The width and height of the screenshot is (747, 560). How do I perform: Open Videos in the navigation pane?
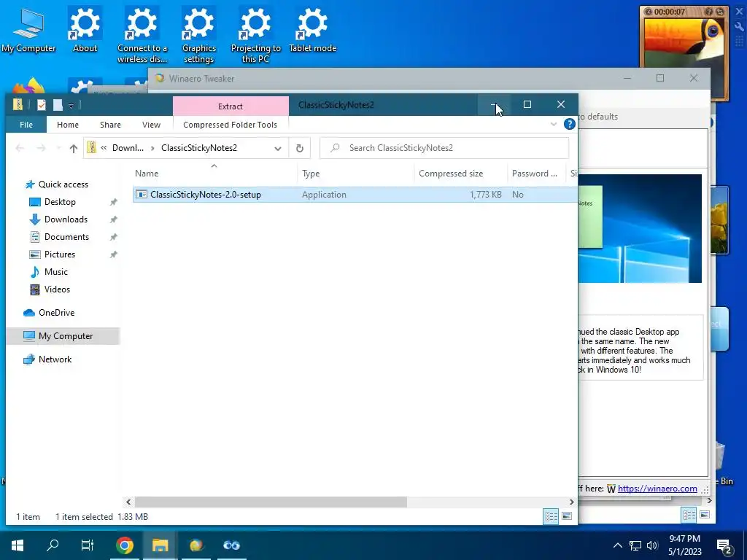(57, 289)
